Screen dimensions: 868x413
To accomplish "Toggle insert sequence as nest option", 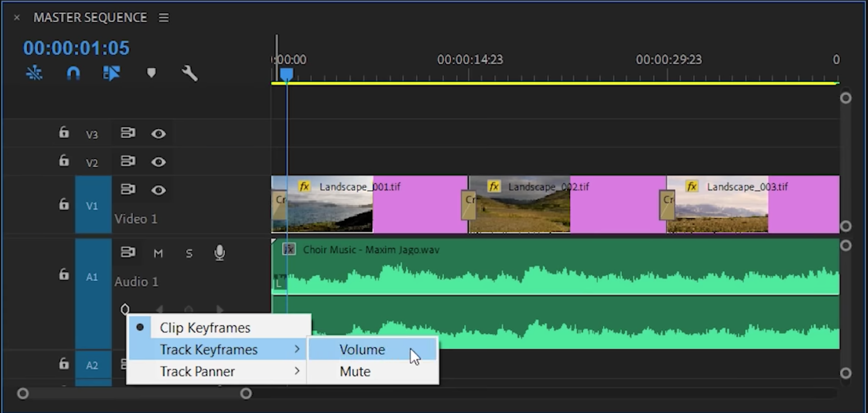I will tap(34, 73).
